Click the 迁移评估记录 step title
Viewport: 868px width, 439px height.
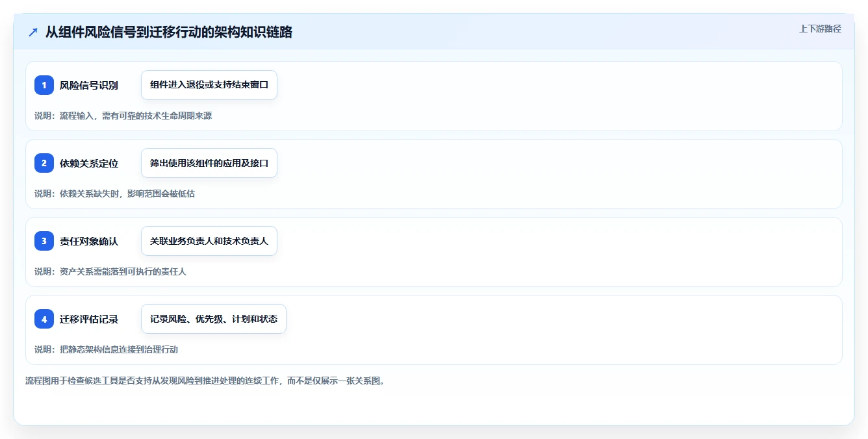click(89, 319)
